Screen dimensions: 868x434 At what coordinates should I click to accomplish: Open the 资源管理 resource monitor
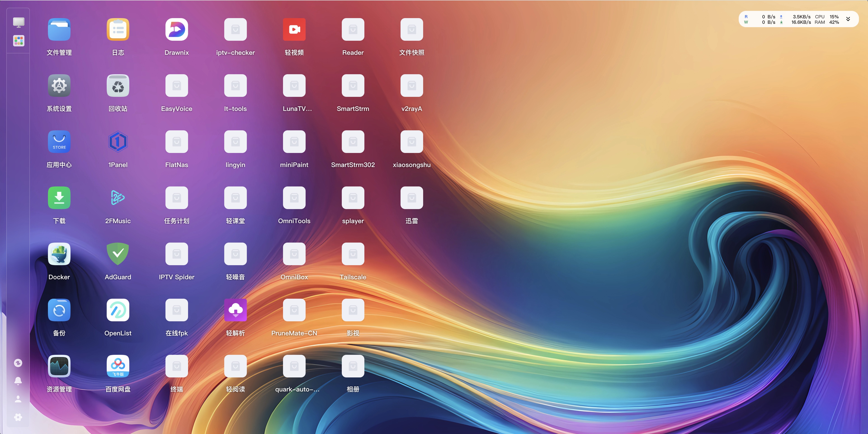(x=59, y=366)
